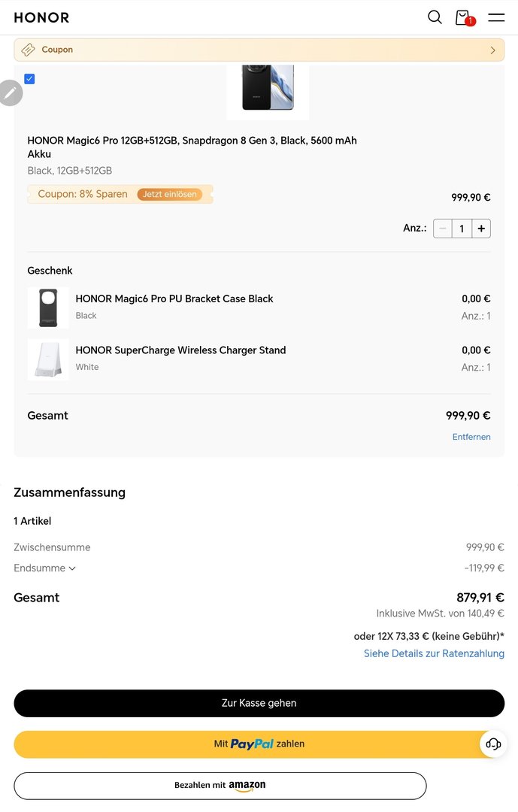The image size is (518, 812).
Task: Increase quantity with the plus button
Action: point(481,229)
